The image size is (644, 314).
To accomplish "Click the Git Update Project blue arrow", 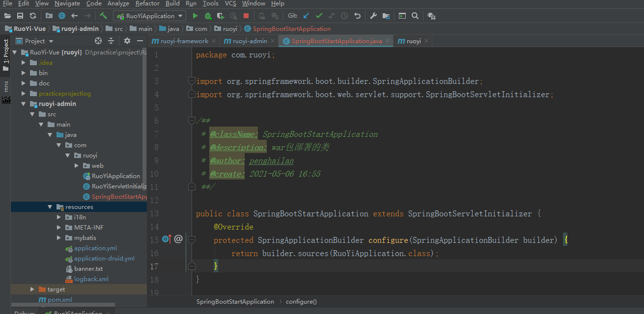I will [306, 16].
